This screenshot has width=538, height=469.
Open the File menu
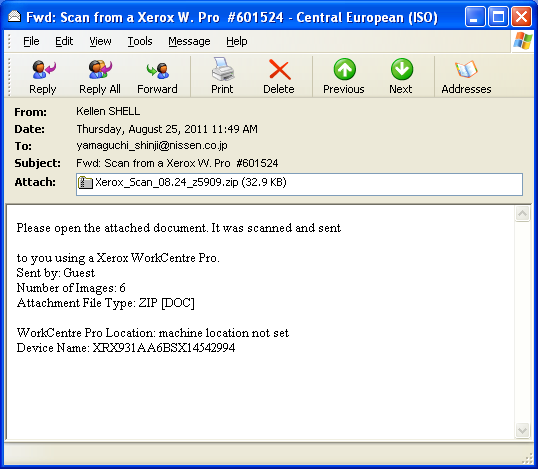pyautogui.click(x=31, y=42)
